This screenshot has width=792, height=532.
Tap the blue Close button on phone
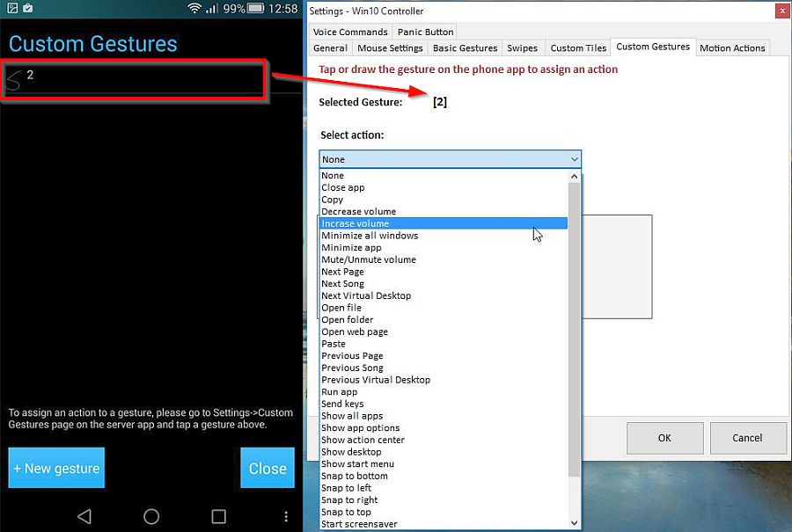coord(268,468)
